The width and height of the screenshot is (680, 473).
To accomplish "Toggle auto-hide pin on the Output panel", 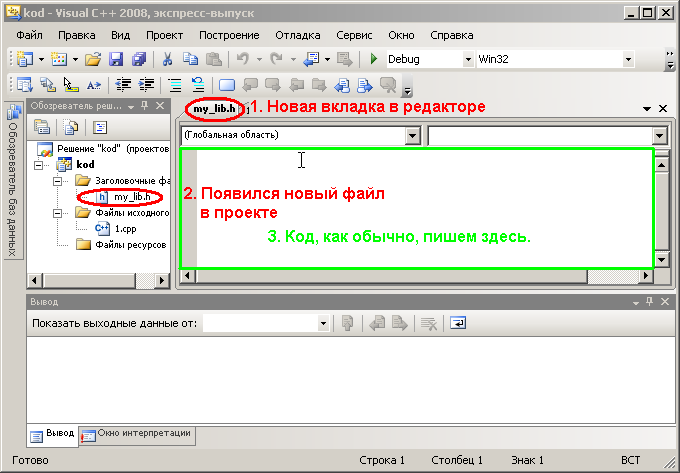I will click(x=649, y=301).
